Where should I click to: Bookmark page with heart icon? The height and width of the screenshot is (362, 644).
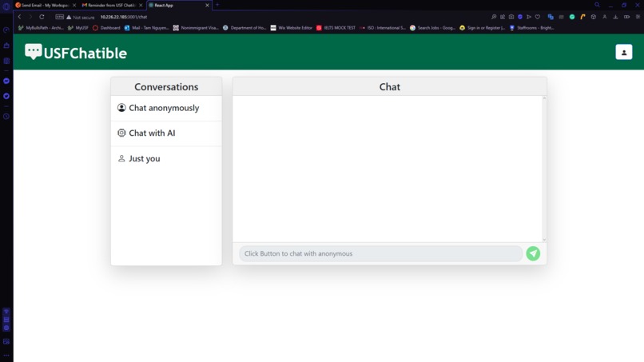click(538, 17)
